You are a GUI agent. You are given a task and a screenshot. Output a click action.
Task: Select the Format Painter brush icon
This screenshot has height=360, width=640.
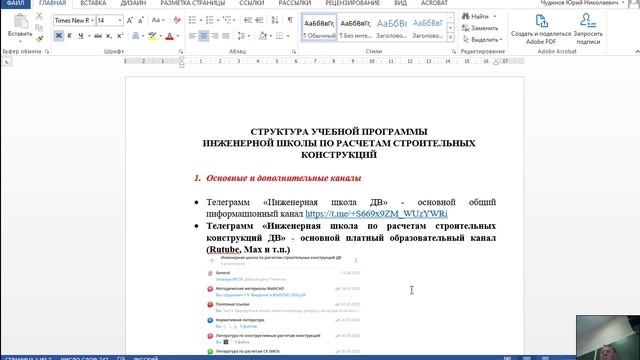39,39
